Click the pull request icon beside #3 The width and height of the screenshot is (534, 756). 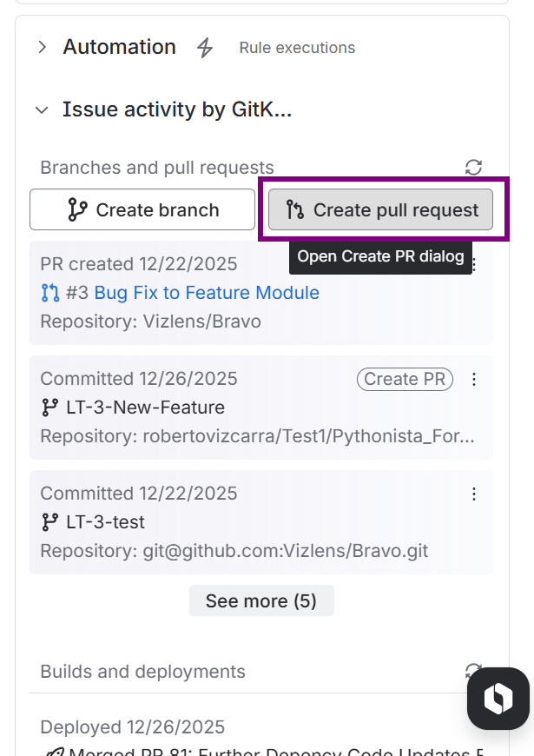(x=50, y=293)
